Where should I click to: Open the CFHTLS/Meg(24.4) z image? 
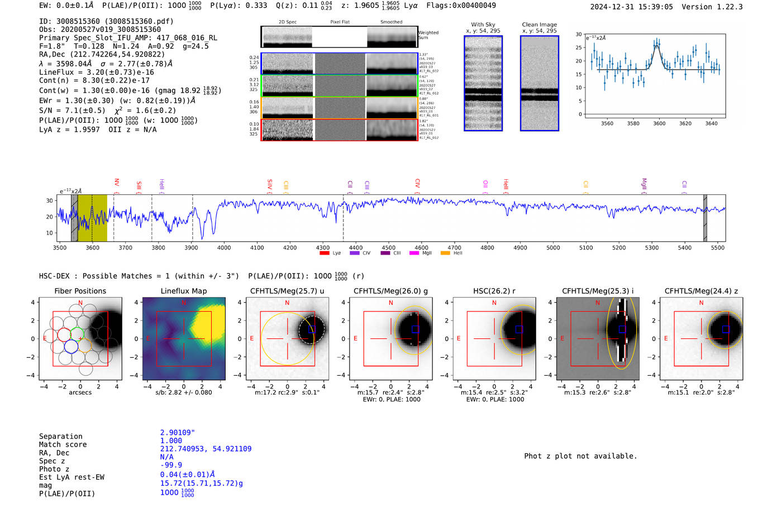coord(701,339)
